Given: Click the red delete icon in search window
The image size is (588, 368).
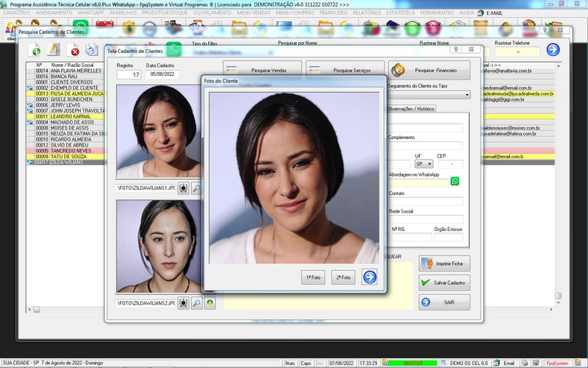Looking at the screenshot, I should tap(73, 50).
